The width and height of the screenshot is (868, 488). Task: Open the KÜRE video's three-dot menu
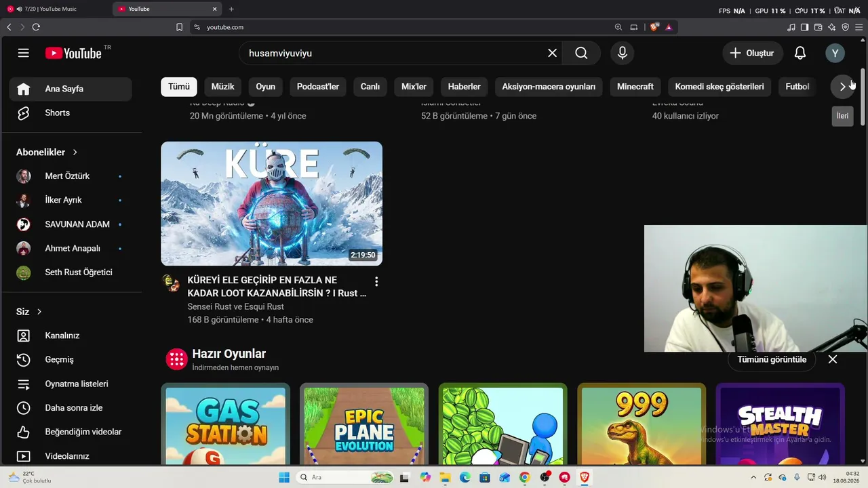(x=376, y=281)
